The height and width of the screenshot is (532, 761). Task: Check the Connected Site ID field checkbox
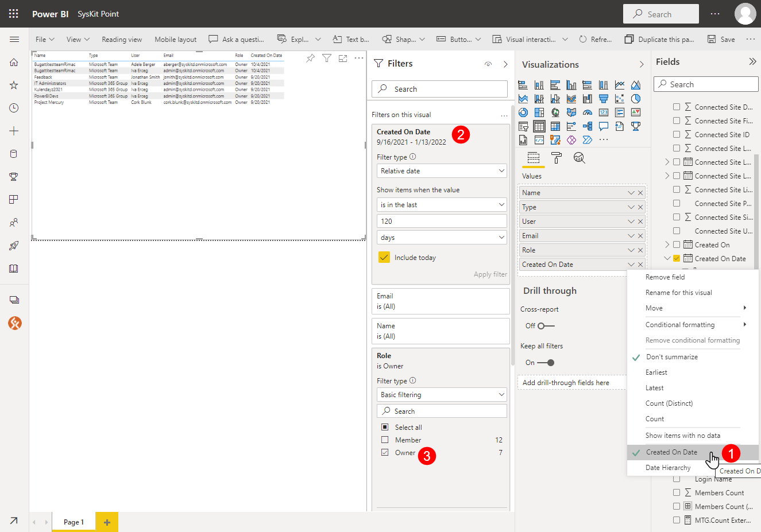point(677,134)
